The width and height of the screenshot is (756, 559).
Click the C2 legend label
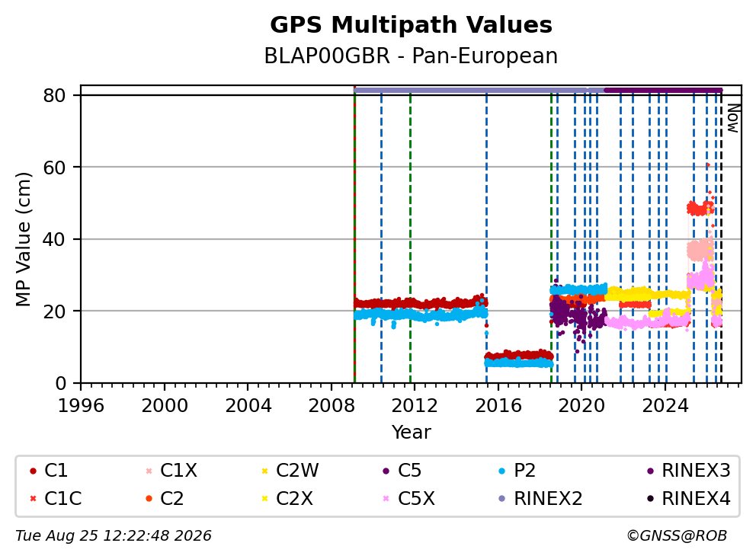171,498
